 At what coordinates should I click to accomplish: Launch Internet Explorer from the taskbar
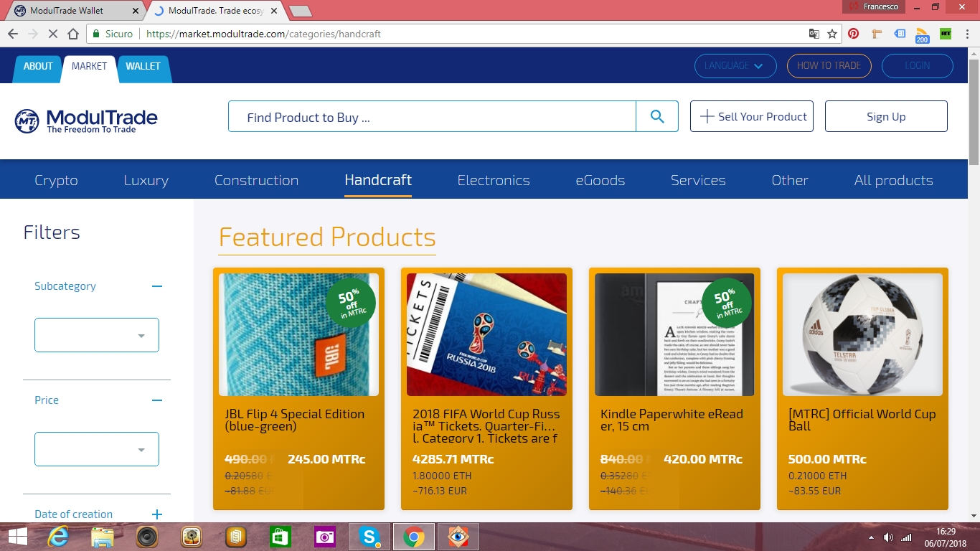tap(58, 537)
